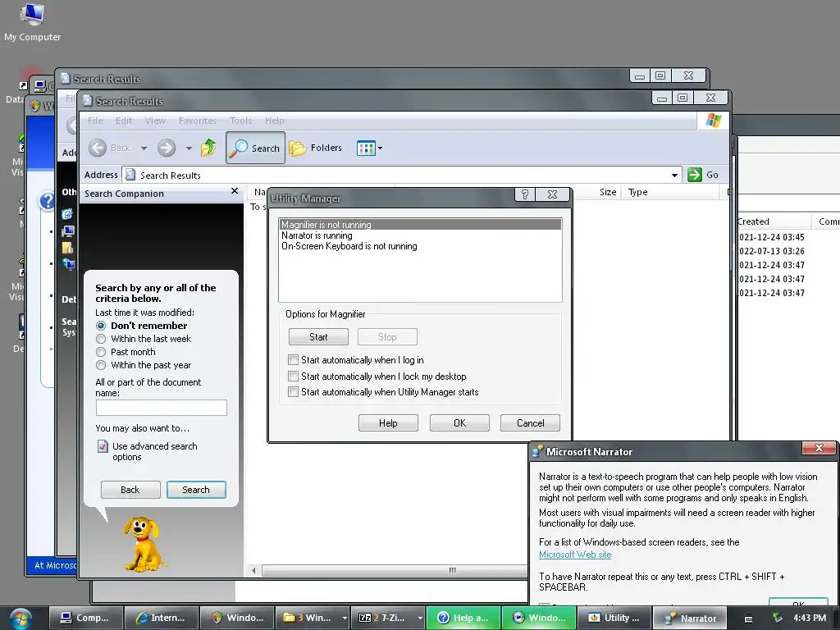The image size is (840, 630).
Task: Select Don't remember radio option
Action: pyautogui.click(x=101, y=326)
